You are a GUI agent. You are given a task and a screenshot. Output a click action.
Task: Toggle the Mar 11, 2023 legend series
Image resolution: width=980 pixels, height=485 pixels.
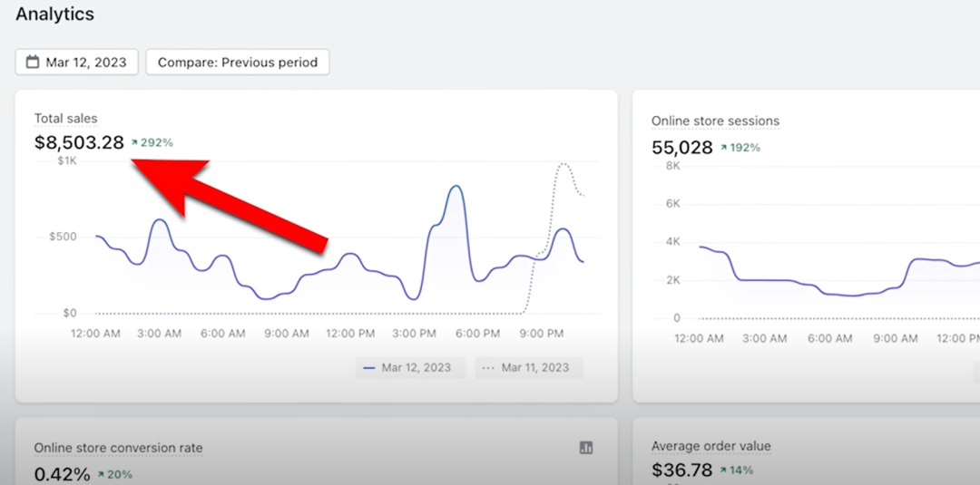click(529, 367)
